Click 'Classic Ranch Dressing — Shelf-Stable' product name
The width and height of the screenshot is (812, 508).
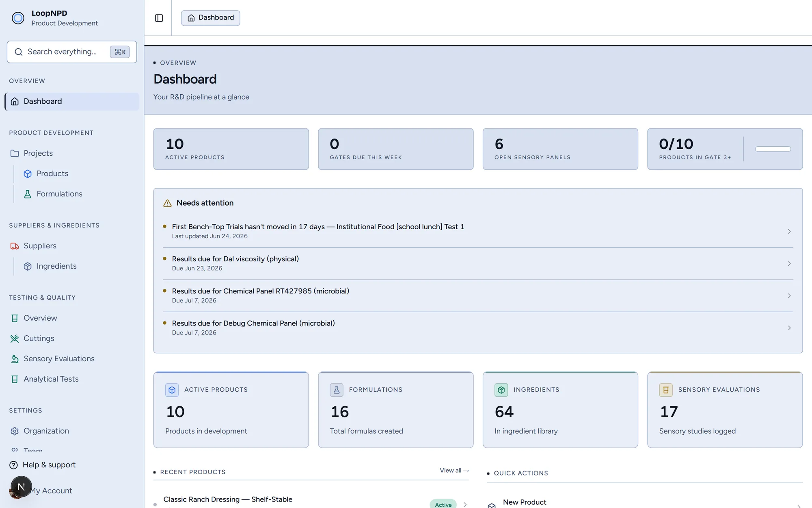(228, 499)
